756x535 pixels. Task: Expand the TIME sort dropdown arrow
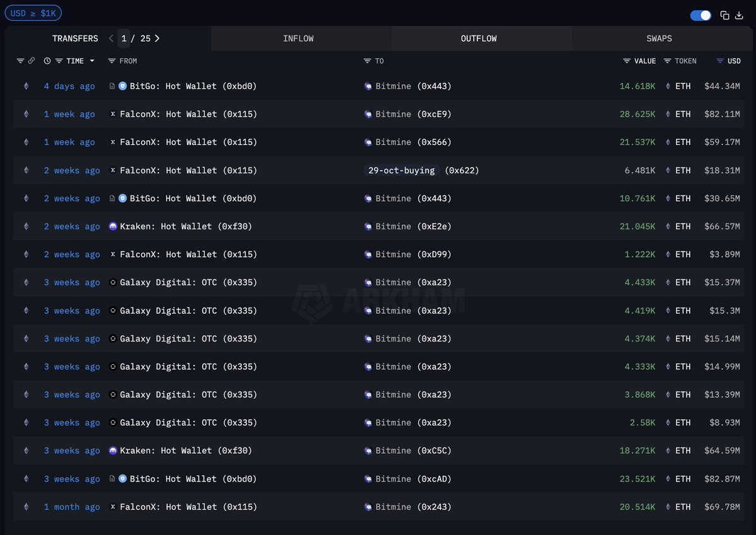click(92, 61)
